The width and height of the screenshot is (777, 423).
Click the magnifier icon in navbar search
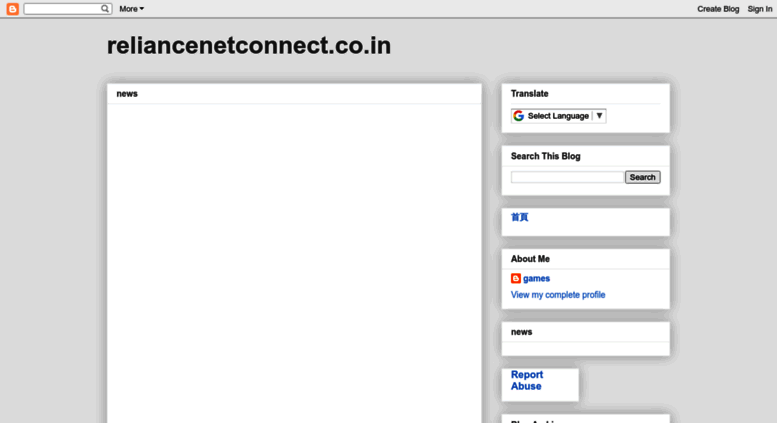point(105,8)
